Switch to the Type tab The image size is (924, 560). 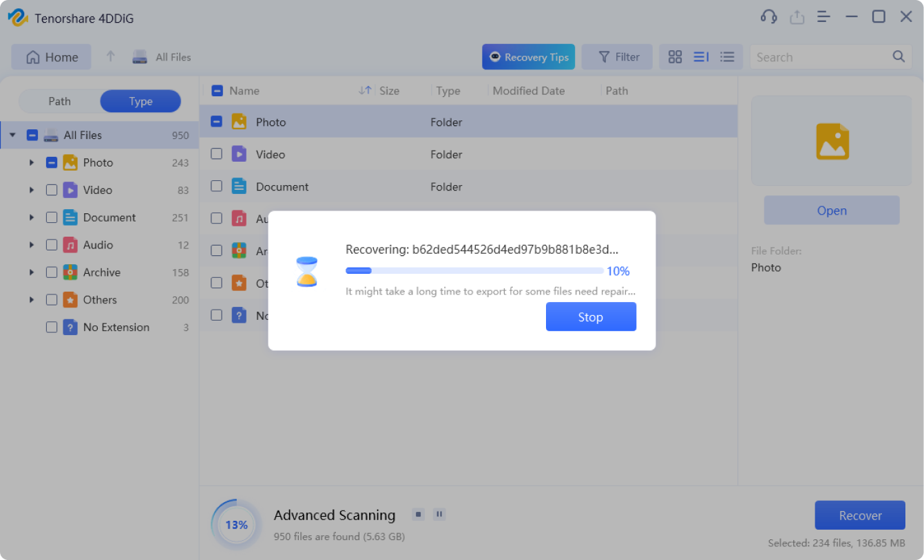pos(140,101)
